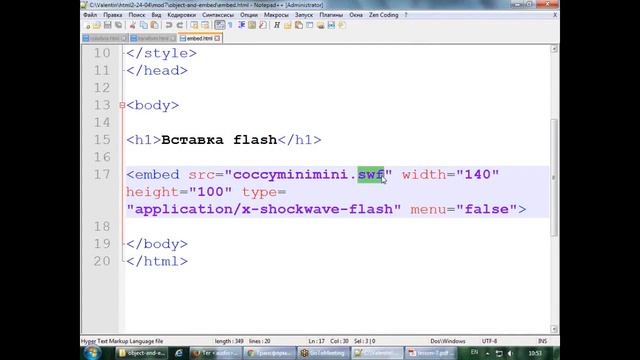Toggle word wrap toolbar button
This screenshot has width=640, height=360.
click(220, 25)
